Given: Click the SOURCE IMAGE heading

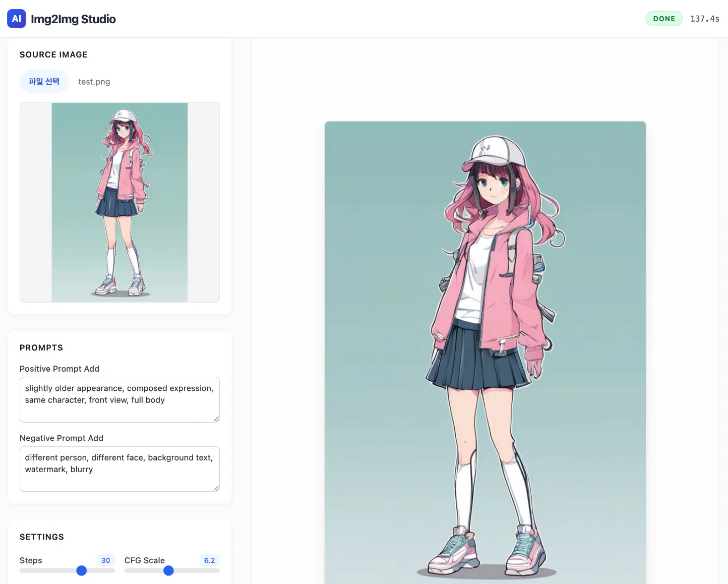Looking at the screenshot, I should click(53, 54).
